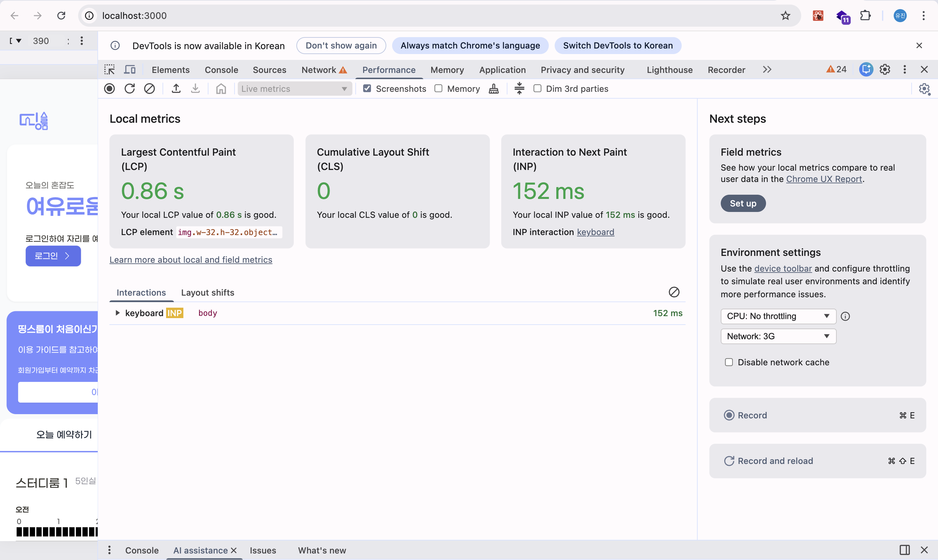938x560 pixels.
Task: Open the CPU throttling dropdown
Action: tap(778, 316)
